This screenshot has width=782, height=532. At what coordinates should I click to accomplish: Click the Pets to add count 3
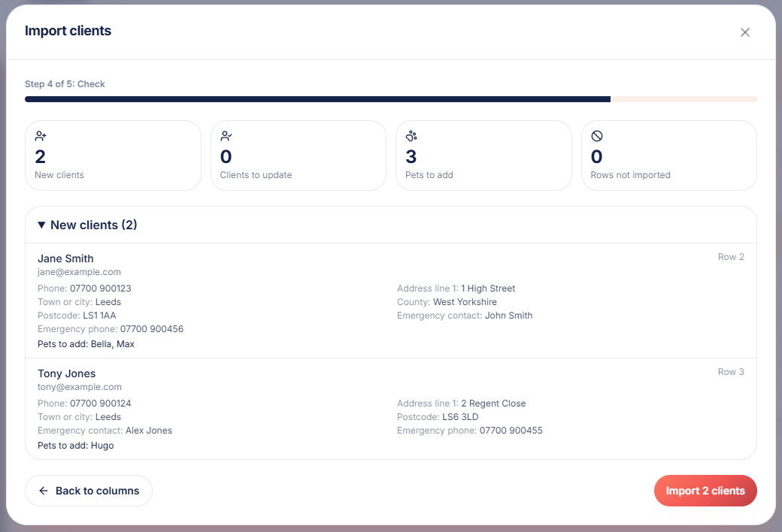tap(411, 156)
